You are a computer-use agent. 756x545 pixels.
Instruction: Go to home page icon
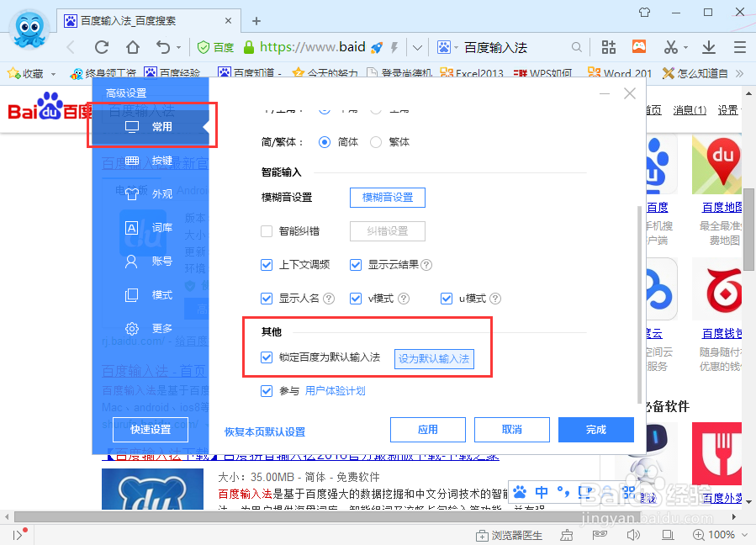133,47
